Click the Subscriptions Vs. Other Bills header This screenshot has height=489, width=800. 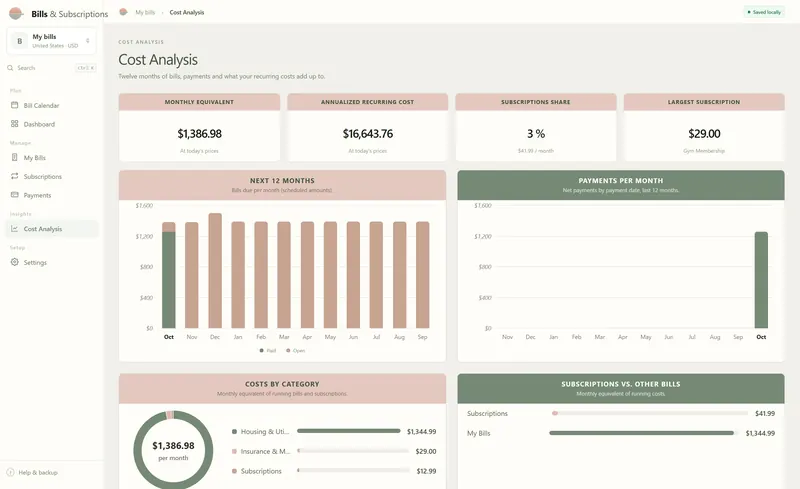[621, 388]
